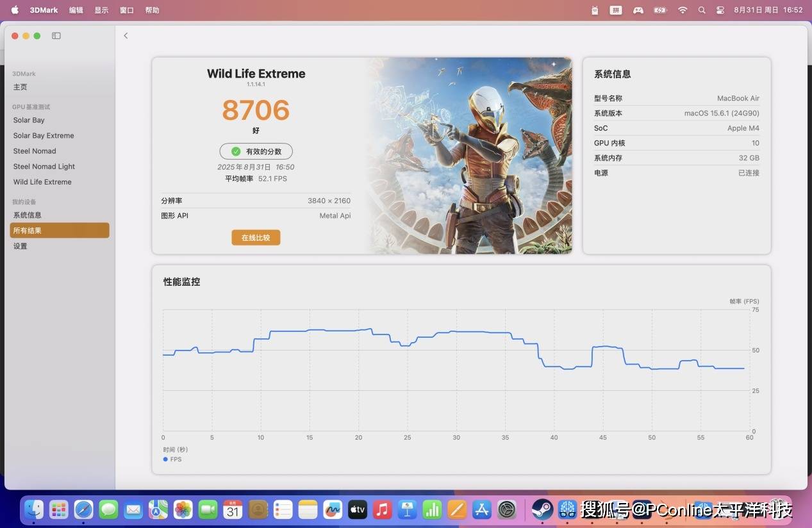Open Reminders in the Dock

click(x=283, y=509)
